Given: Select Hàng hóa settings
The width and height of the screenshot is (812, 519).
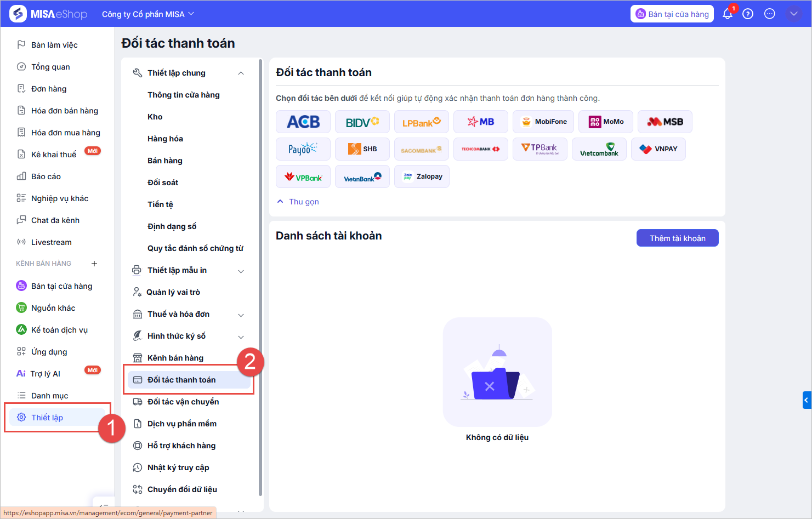Looking at the screenshot, I should pyautogui.click(x=165, y=139).
